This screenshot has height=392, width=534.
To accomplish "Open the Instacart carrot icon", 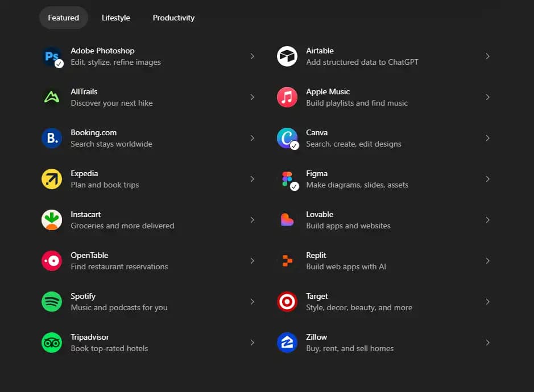I will click(52, 220).
